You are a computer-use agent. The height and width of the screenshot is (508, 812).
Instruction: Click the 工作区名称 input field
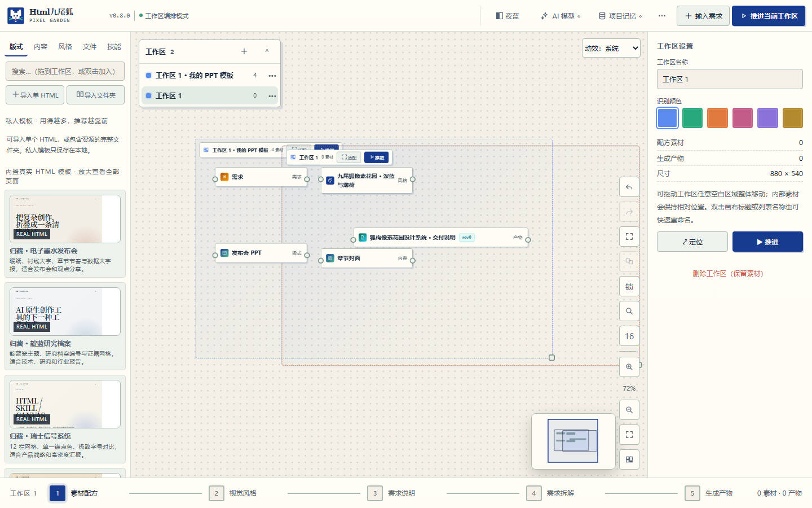coord(730,79)
